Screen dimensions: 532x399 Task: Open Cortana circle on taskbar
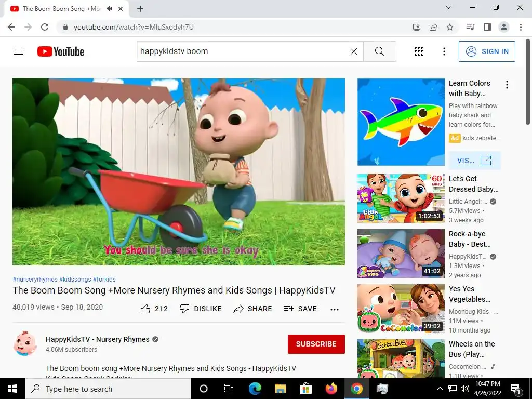point(204,389)
